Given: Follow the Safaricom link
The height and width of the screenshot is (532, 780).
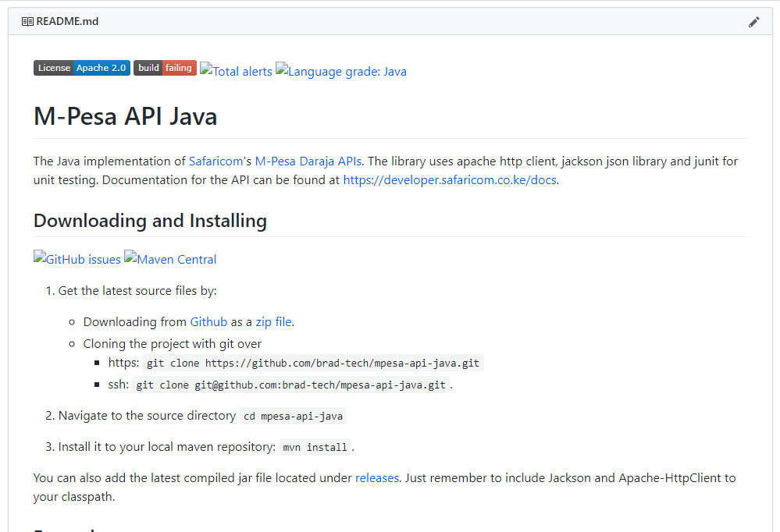Looking at the screenshot, I should click(216, 161).
